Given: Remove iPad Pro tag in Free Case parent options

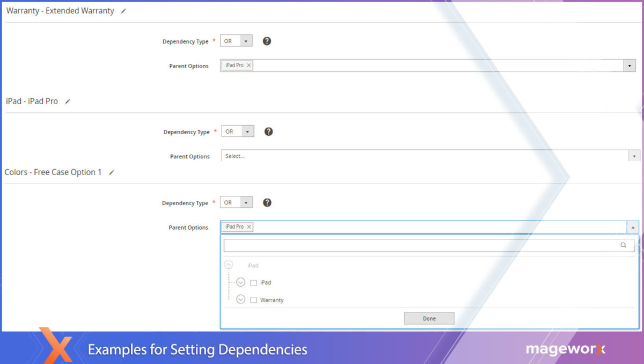Looking at the screenshot, I should tap(248, 227).
